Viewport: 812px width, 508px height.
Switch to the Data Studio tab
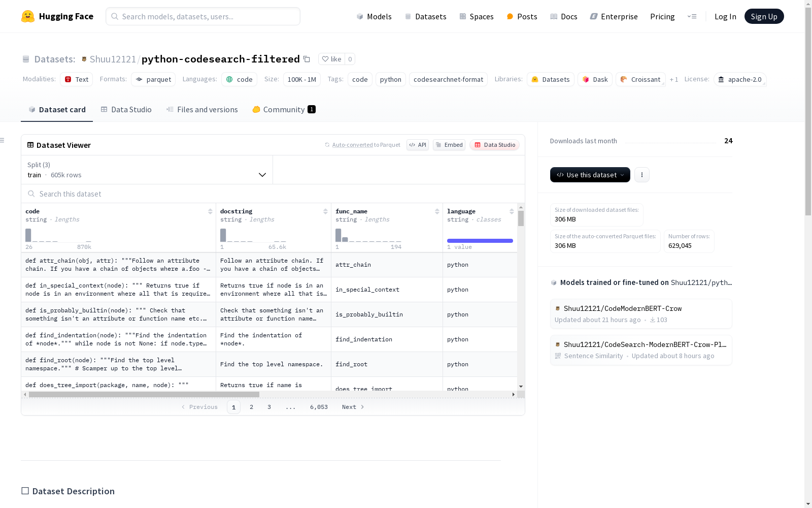(126, 109)
